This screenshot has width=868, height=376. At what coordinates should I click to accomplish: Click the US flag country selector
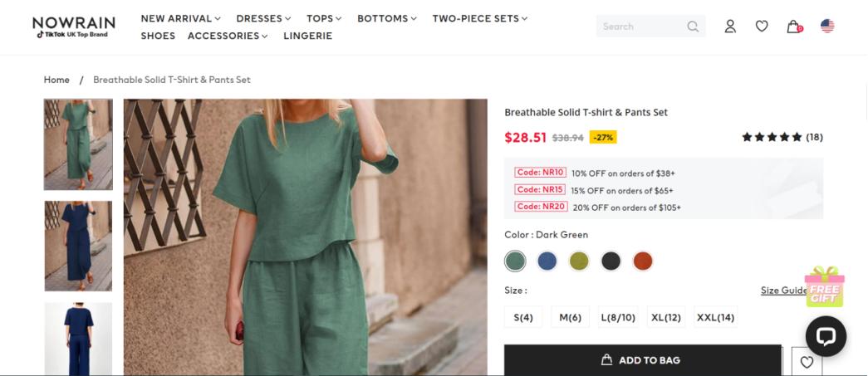(x=827, y=27)
